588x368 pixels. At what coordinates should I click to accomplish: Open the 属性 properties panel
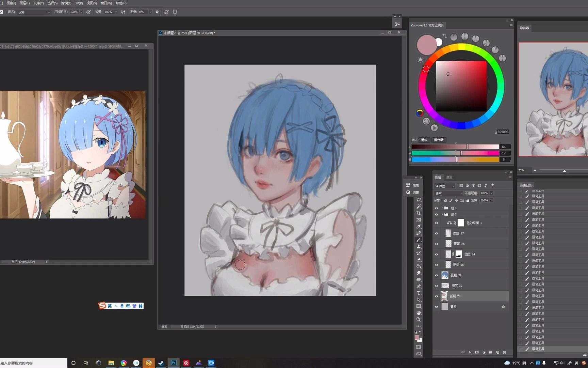pyautogui.click(x=413, y=185)
